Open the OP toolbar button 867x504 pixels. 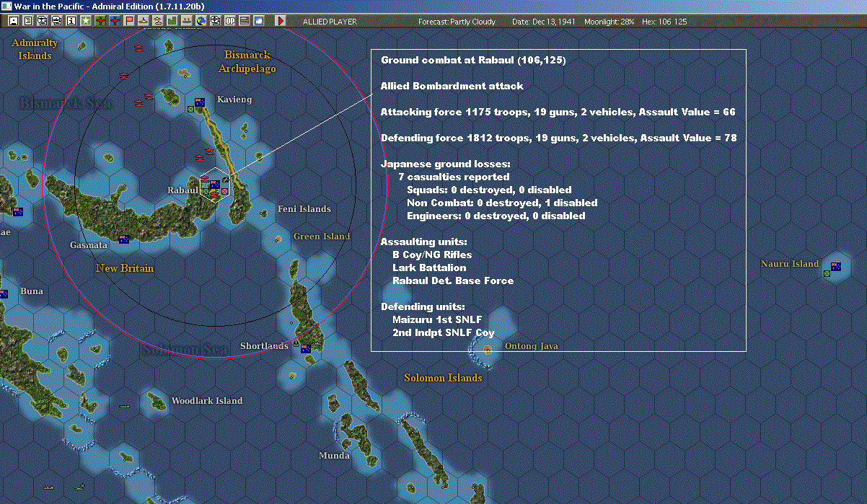click(230, 22)
